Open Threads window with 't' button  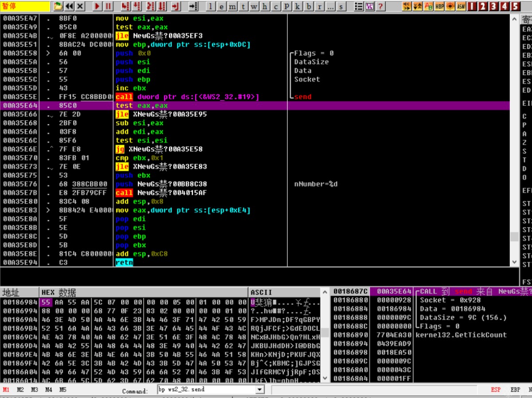(x=243, y=6)
